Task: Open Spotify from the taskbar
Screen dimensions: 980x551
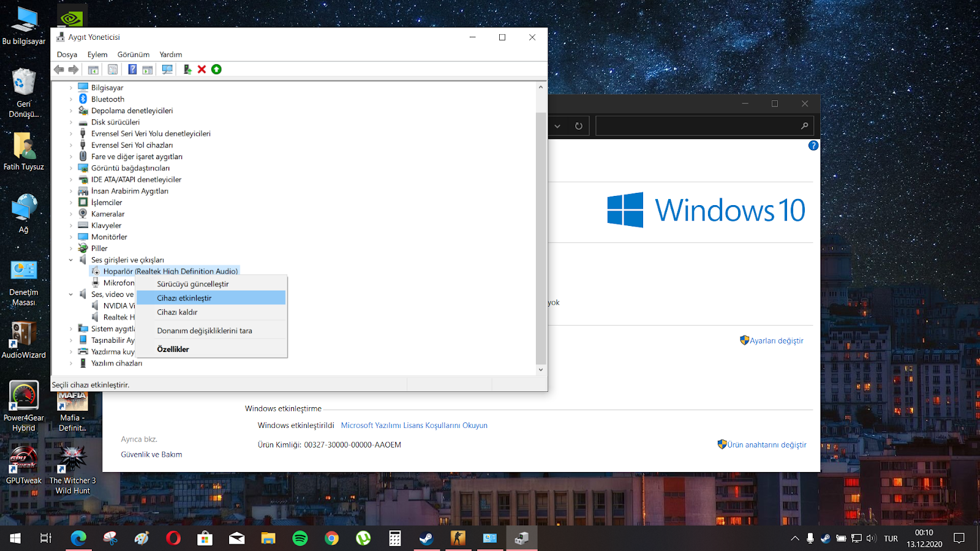Action: click(x=300, y=538)
